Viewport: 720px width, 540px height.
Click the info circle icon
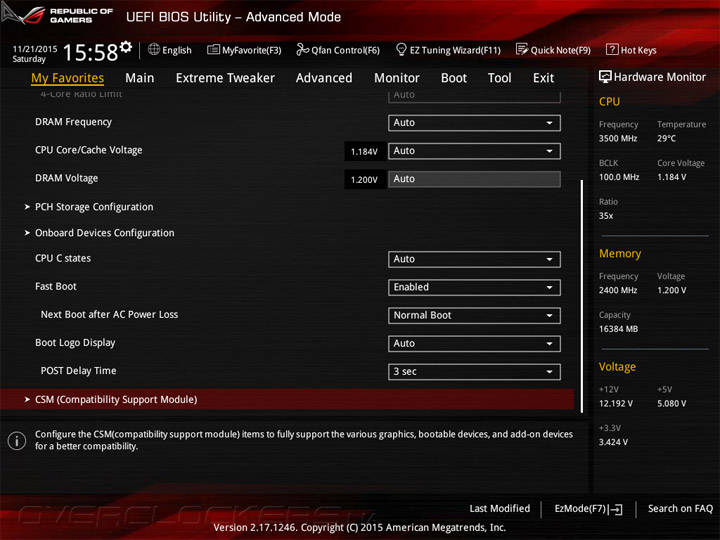17,441
